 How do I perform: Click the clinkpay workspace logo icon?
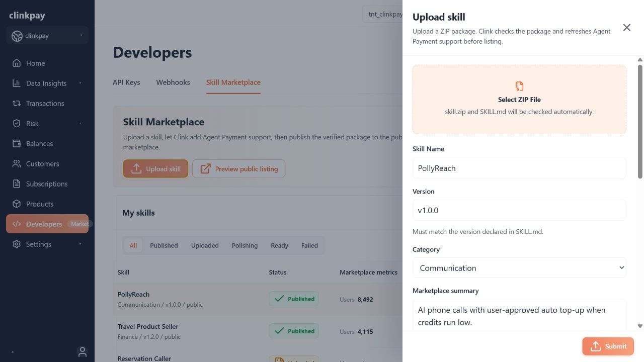(x=17, y=36)
